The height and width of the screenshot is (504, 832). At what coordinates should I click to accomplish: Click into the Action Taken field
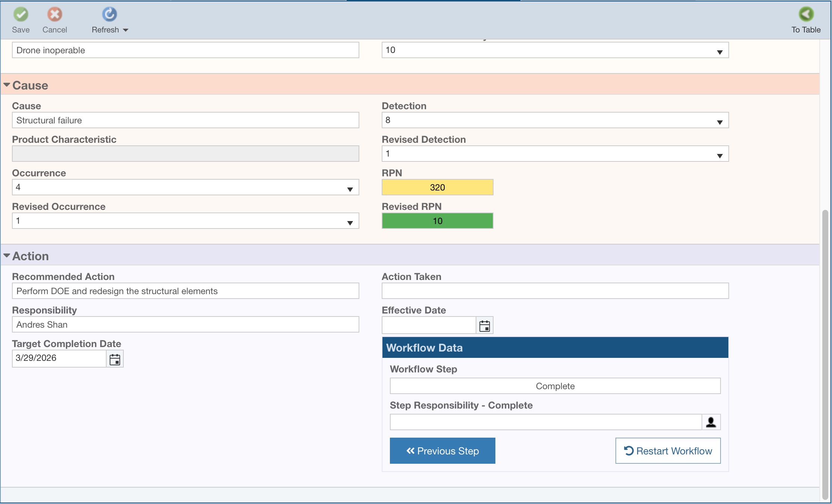(x=555, y=291)
